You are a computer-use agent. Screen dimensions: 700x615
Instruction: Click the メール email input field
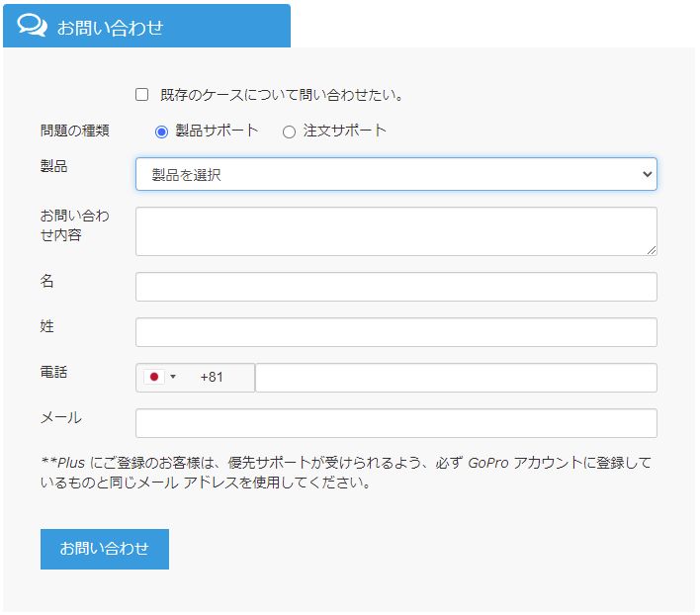pos(396,423)
